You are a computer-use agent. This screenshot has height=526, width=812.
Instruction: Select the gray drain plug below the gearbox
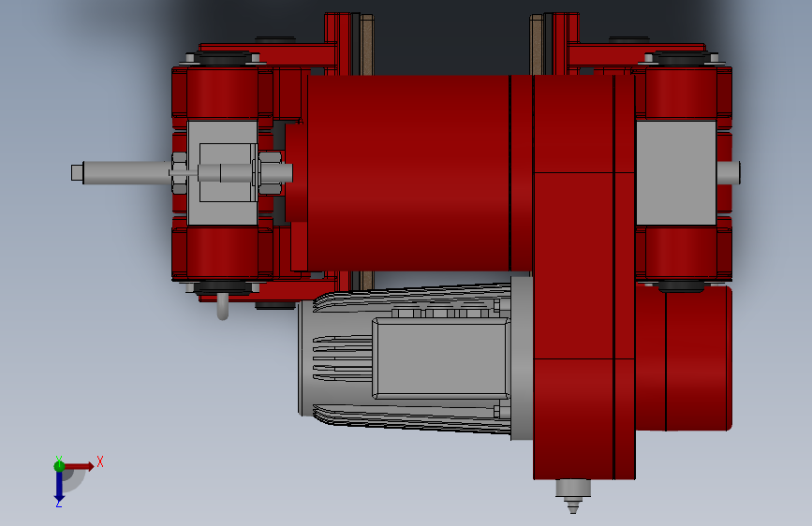(x=573, y=495)
